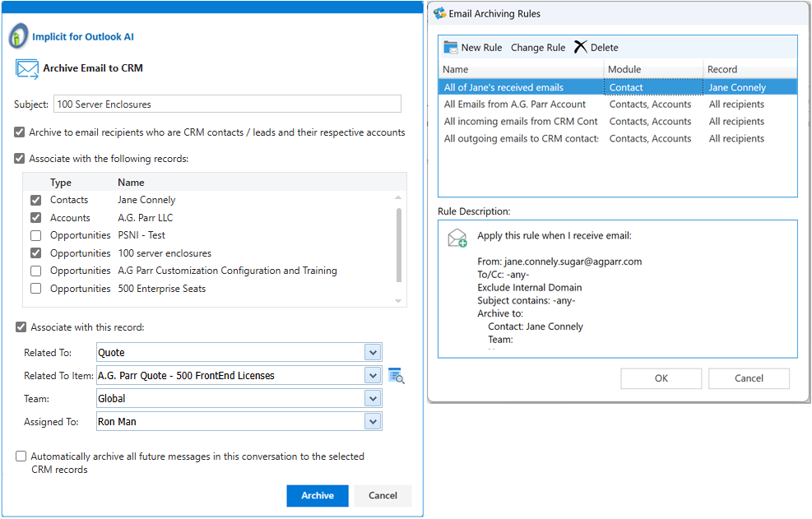Open record search lookup icon beside Related To Item
The width and height of the screenshot is (812, 519).
[x=397, y=377]
